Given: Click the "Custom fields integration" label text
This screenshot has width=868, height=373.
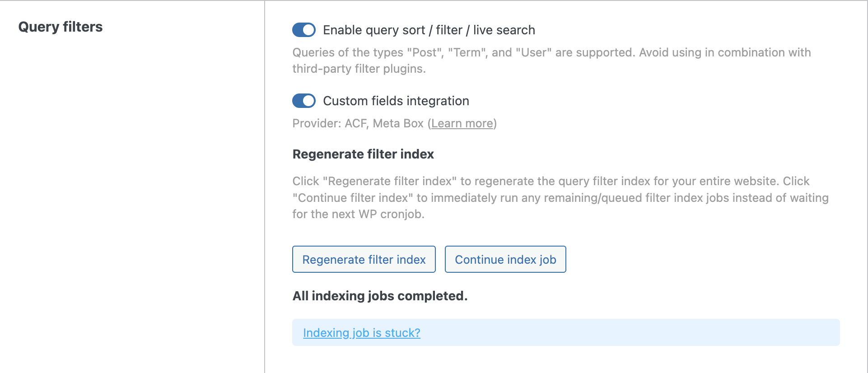Looking at the screenshot, I should [396, 101].
